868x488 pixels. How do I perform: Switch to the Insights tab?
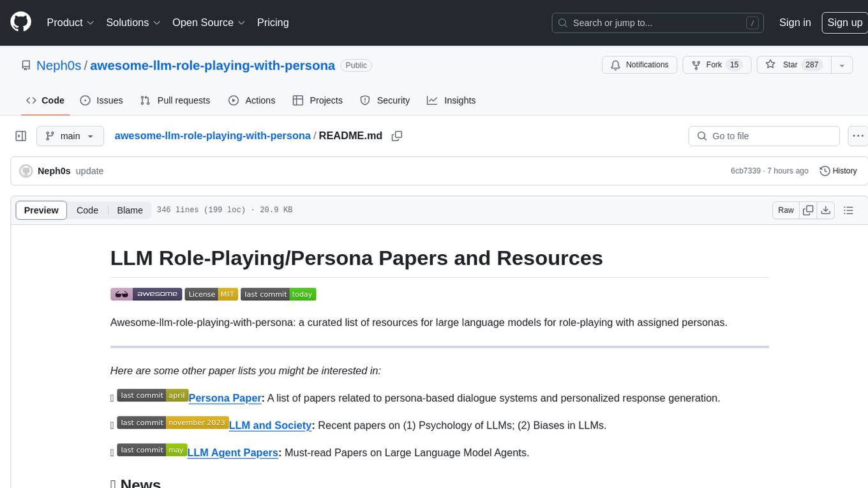click(451, 100)
